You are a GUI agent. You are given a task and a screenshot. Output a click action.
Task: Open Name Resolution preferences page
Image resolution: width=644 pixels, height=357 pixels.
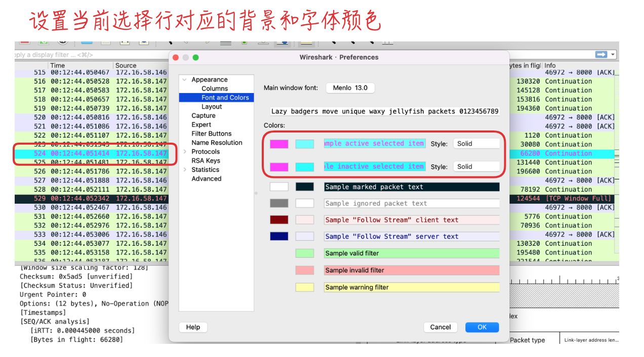[217, 143]
